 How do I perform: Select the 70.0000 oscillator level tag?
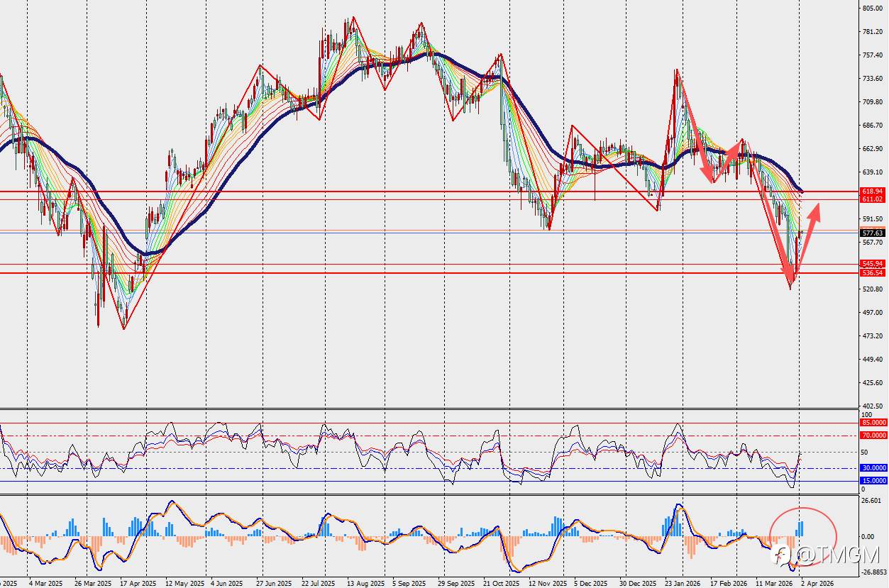click(x=873, y=436)
